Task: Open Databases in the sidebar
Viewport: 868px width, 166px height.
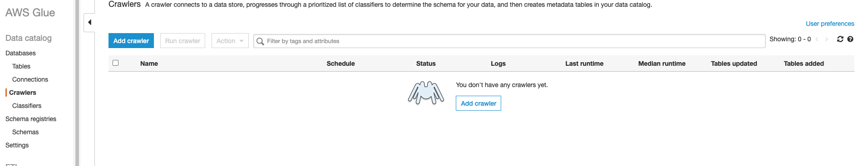Action: 20,53
